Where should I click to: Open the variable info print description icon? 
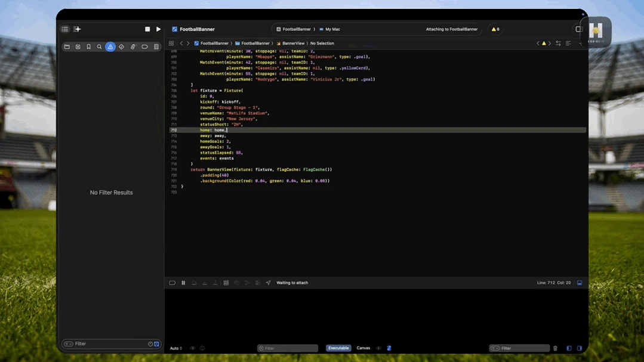click(202, 348)
